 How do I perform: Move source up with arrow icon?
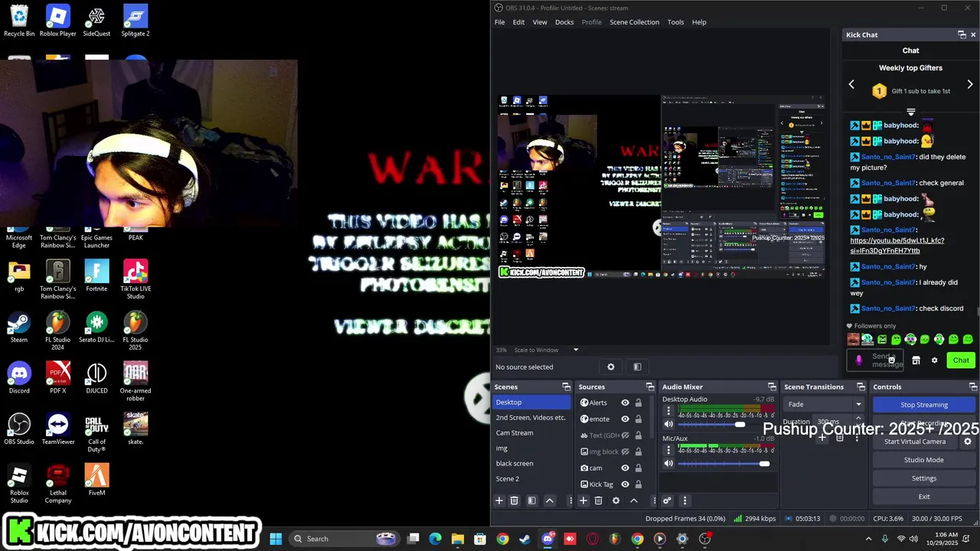pos(634,500)
